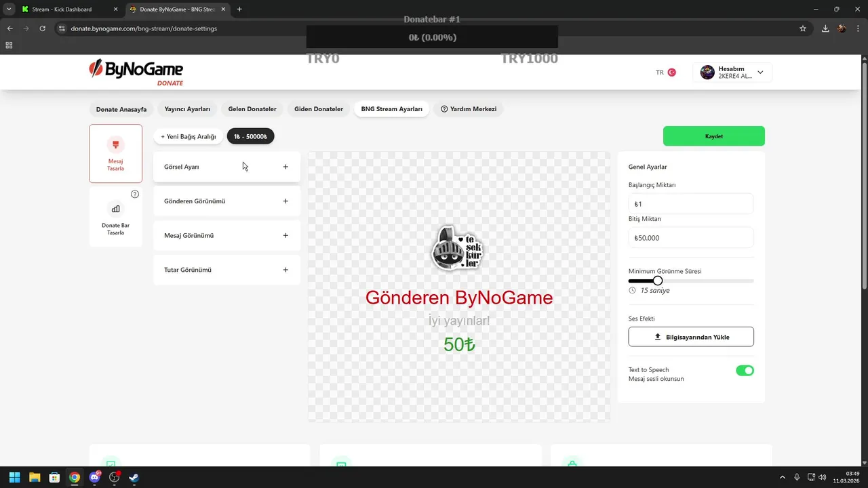Open the Mesaj Tasarla designer icon
The image size is (868, 488).
point(115,144)
